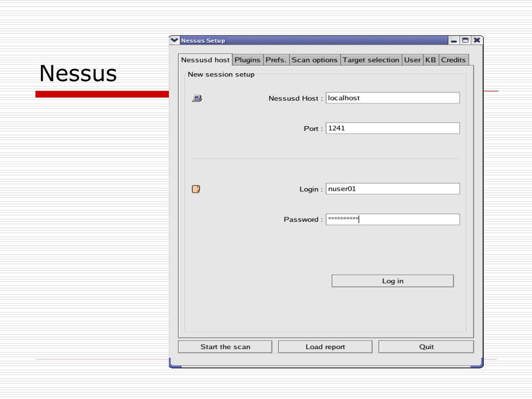Click the 'Nessusd Host :' label
Screen dimensions: 532x399
pos(296,98)
